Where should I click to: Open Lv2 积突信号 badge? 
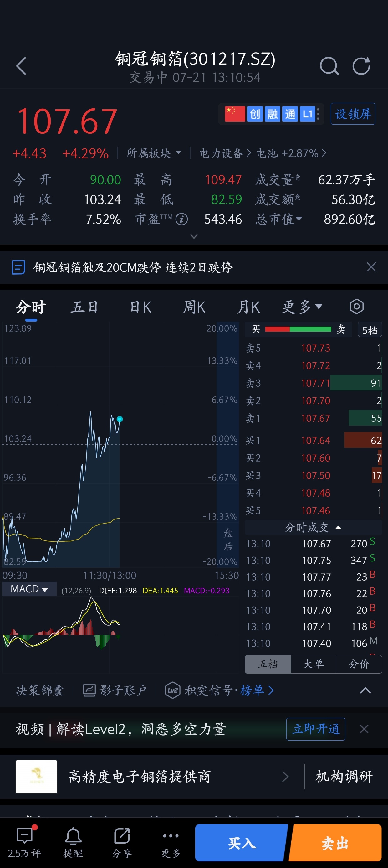pos(173,690)
